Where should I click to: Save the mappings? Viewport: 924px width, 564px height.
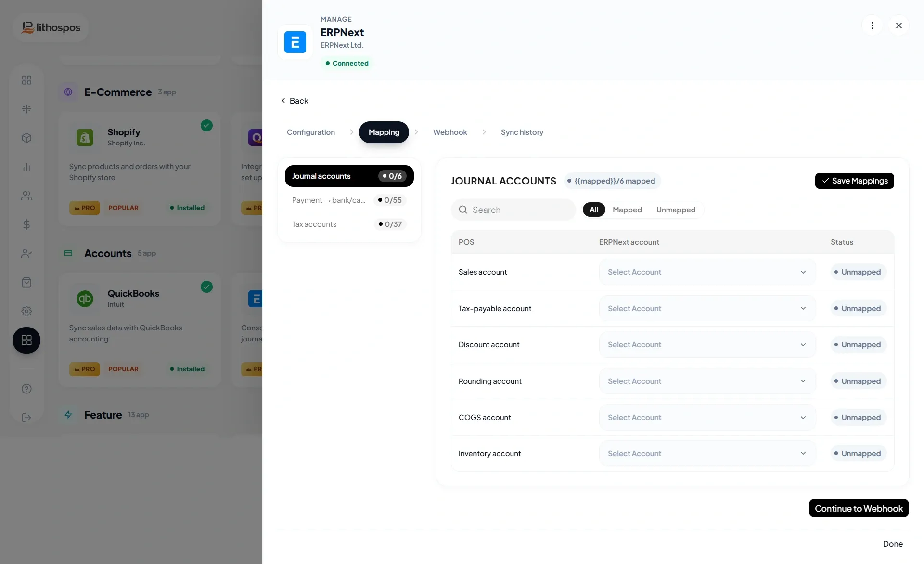855,181
